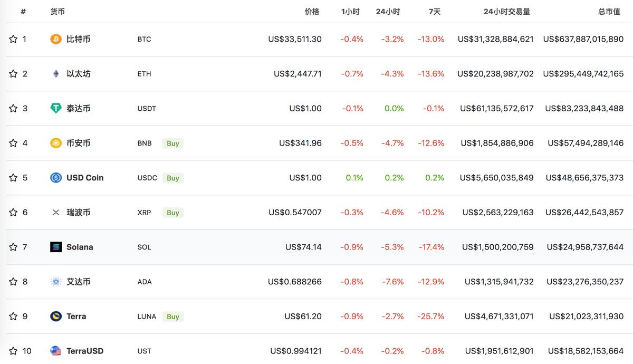
Task: Sort by the 24小时 change header
Action: coord(388,12)
